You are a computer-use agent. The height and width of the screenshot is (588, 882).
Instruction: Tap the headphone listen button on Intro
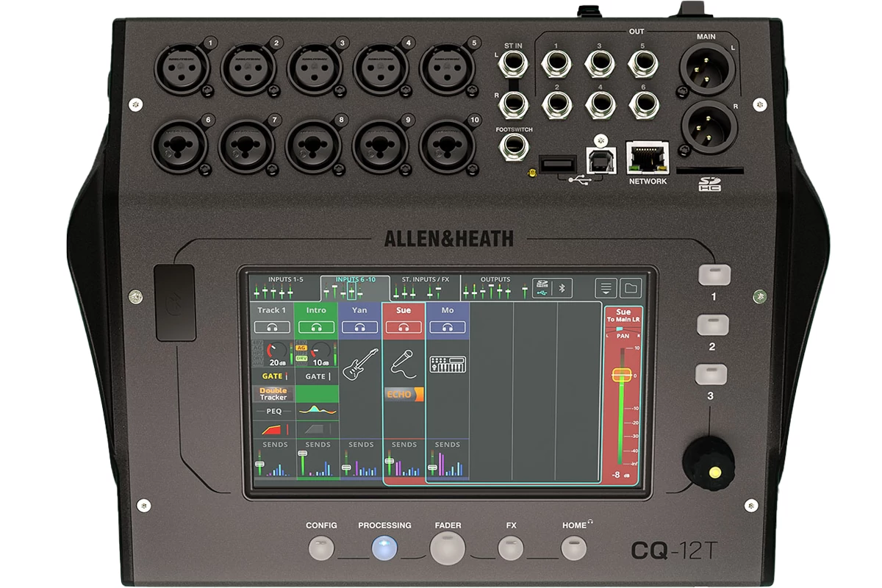pyautogui.click(x=316, y=327)
